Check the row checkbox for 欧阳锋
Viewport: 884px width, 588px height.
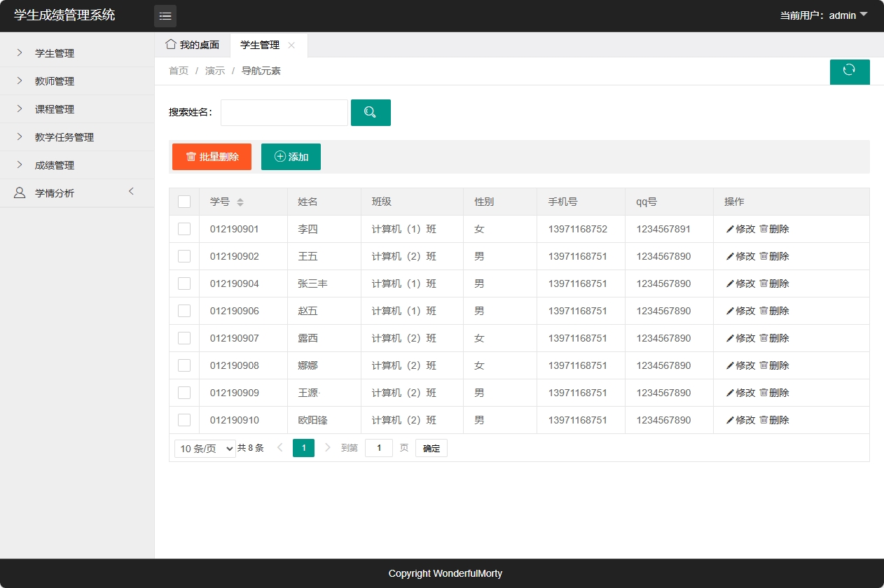[184, 420]
